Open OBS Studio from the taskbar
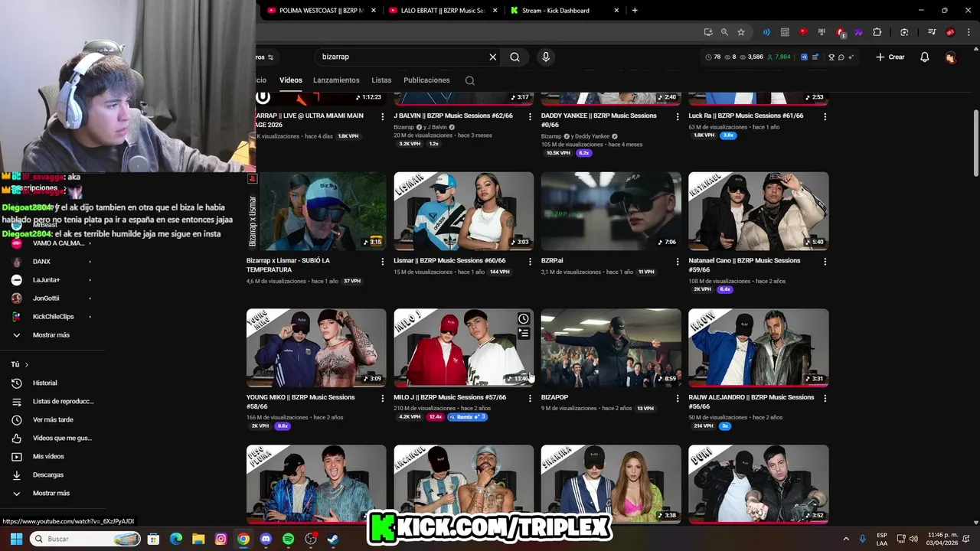 (x=311, y=539)
